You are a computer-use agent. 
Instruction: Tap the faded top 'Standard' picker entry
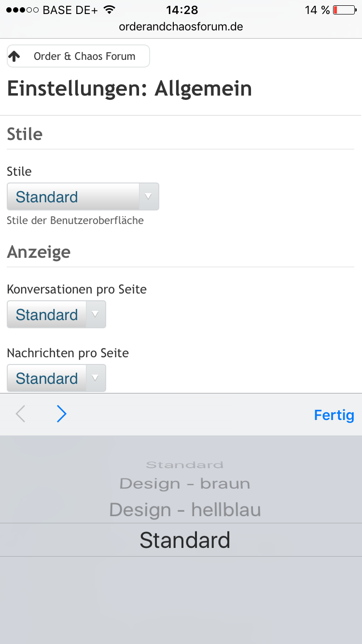pos(185,465)
